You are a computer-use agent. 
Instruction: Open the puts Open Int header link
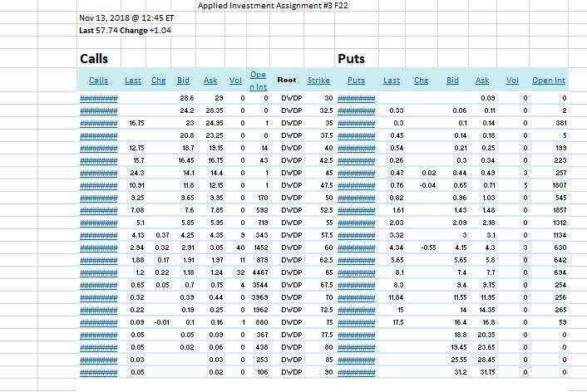[x=549, y=81]
